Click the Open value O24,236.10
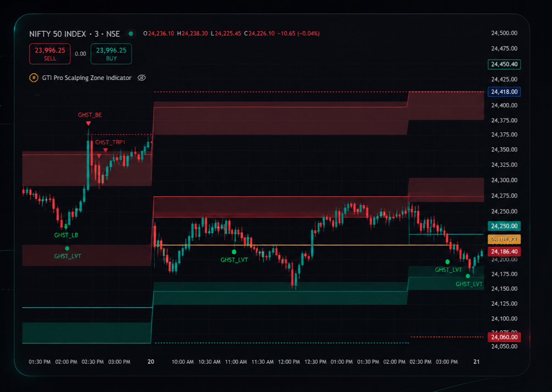The height and width of the screenshot is (392, 552). pyautogui.click(x=159, y=34)
